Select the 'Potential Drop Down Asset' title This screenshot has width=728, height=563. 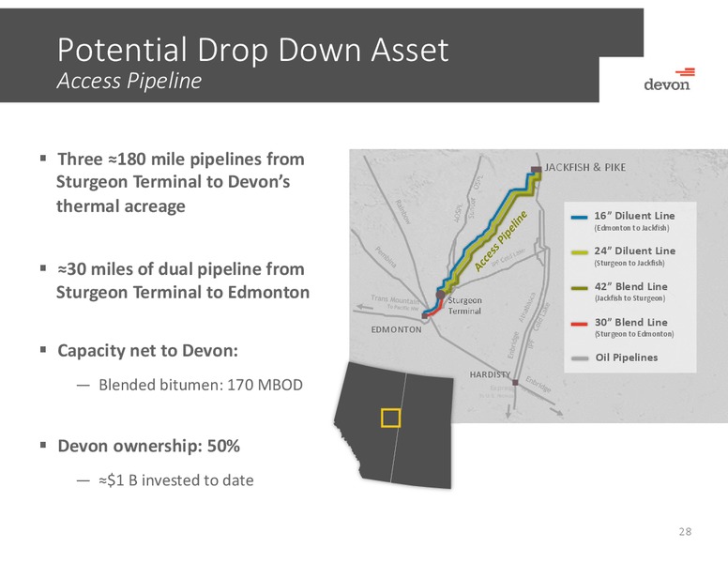pyautogui.click(x=252, y=49)
